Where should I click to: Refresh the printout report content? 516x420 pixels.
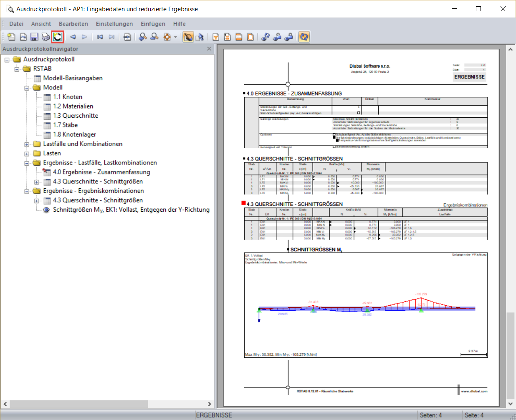pyautogui.click(x=57, y=37)
